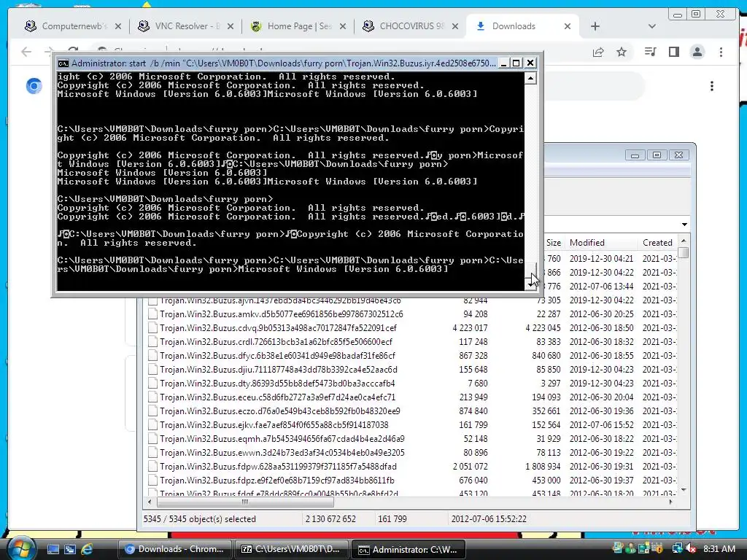The width and height of the screenshot is (747, 560).
Task: Open Downloads page more actions menu
Action: click(x=712, y=86)
